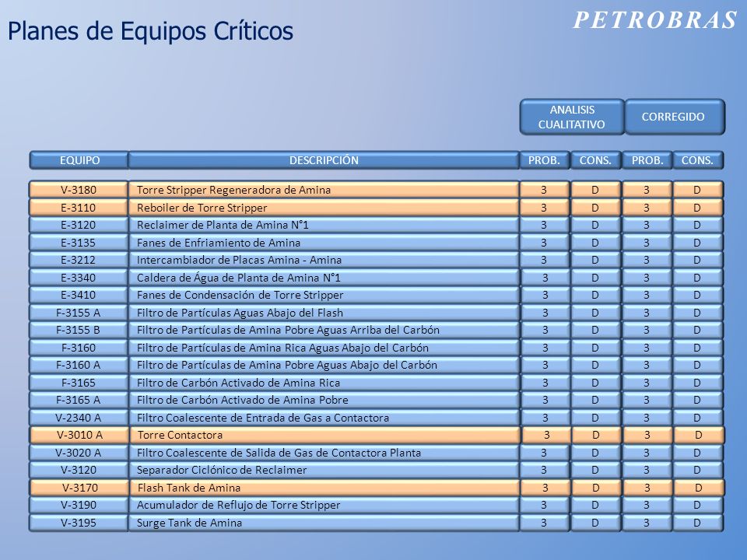Click Filtro Amina Rica Aguas Abajo del Carbón
Image resolution: width=747 pixels, height=560 pixels.
[x=324, y=348]
